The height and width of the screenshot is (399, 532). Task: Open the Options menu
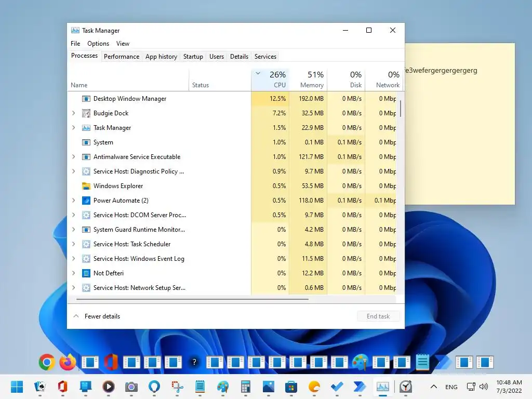pyautogui.click(x=98, y=44)
